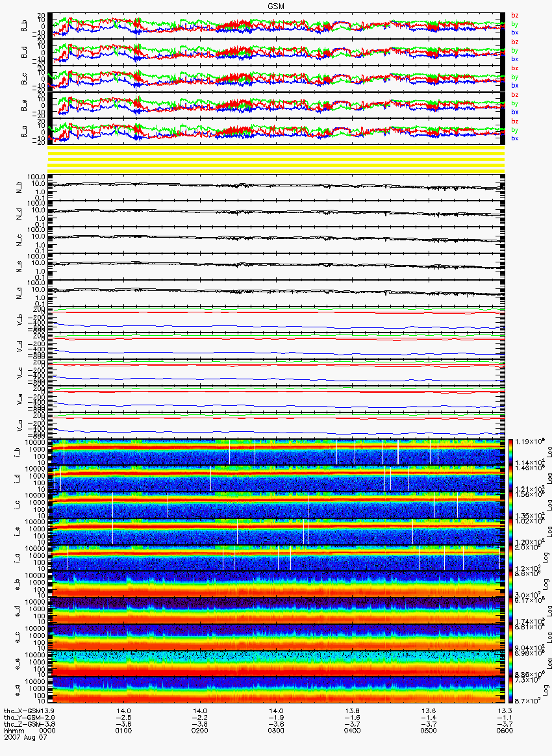Click the color bar beside the i_b spectrogram
Viewport: 552px width, 756px height.
[511, 452]
